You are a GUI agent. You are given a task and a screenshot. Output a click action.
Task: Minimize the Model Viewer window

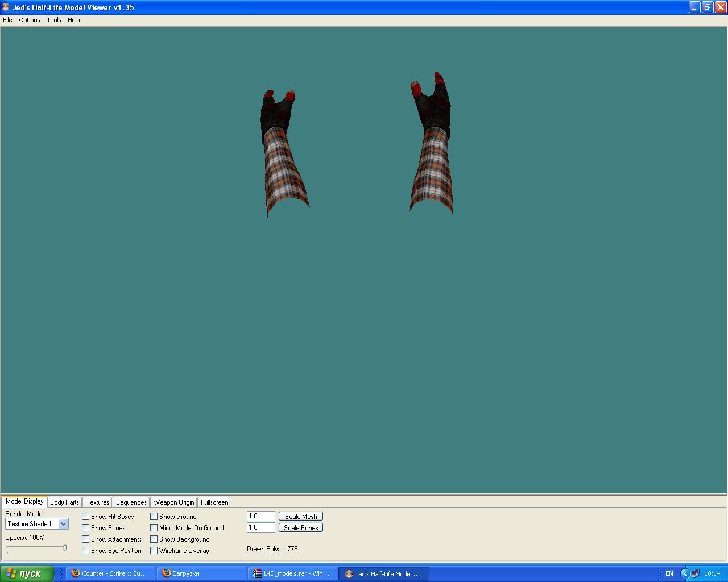pos(694,7)
